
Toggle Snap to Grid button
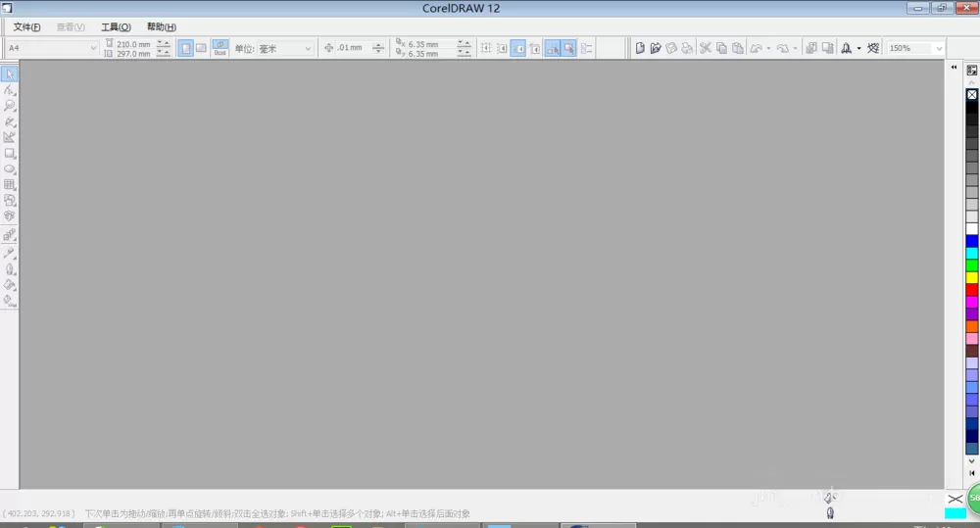(486, 48)
